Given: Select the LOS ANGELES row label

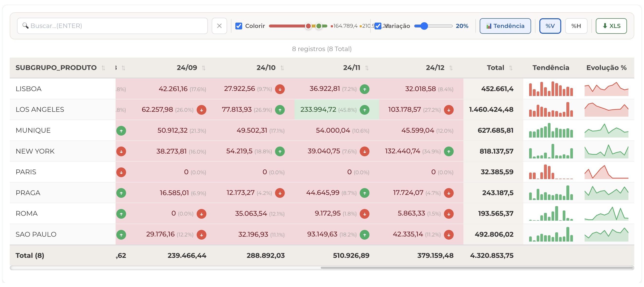Looking at the screenshot, I should 40,110.
